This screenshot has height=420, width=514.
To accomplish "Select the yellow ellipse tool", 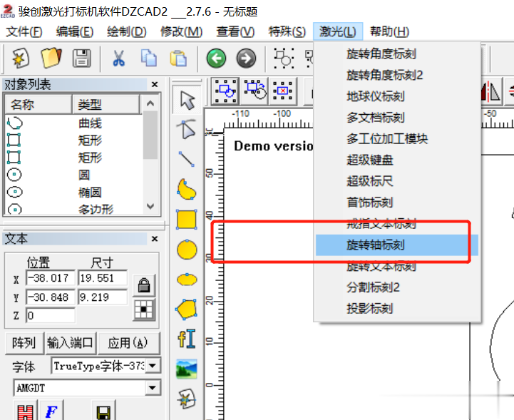I will [187, 280].
